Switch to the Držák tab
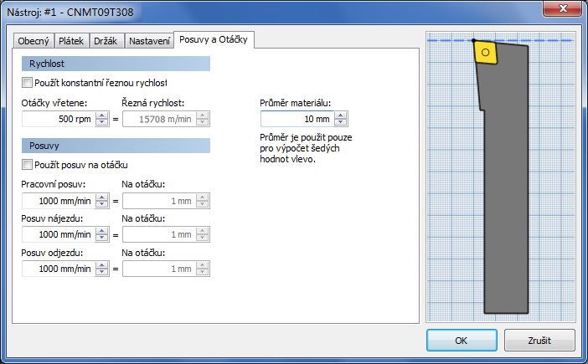Image resolution: width=588 pixels, height=364 pixels. [x=106, y=41]
